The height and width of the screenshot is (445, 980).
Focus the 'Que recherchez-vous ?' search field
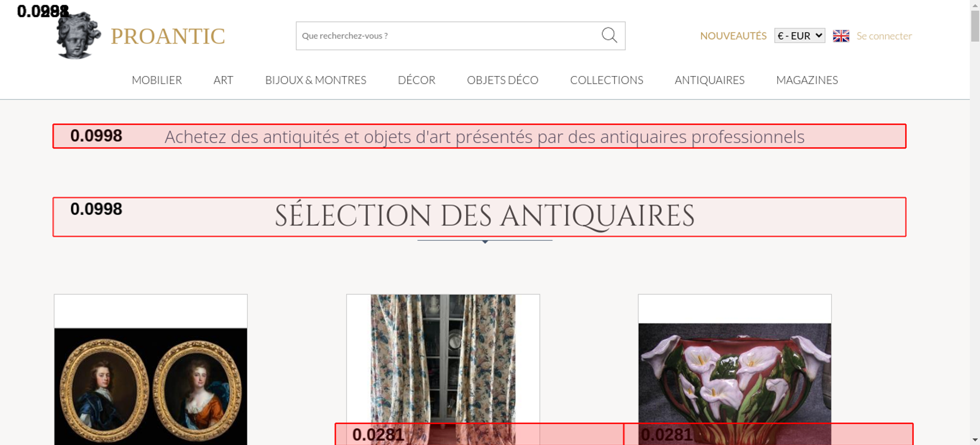(446, 36)
